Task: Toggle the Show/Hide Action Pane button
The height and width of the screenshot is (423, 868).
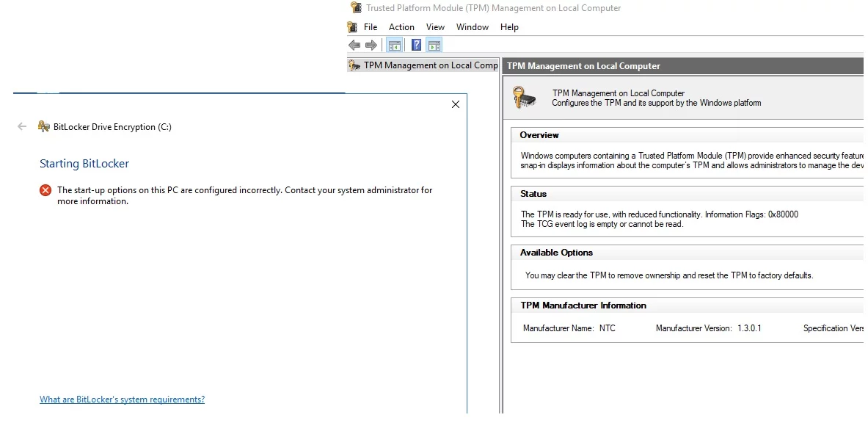Action: pos(434,46)
